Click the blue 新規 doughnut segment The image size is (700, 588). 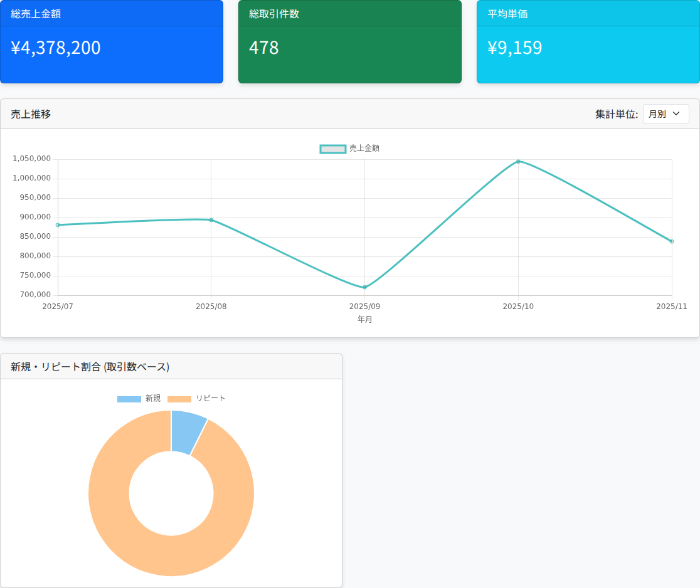186,432
